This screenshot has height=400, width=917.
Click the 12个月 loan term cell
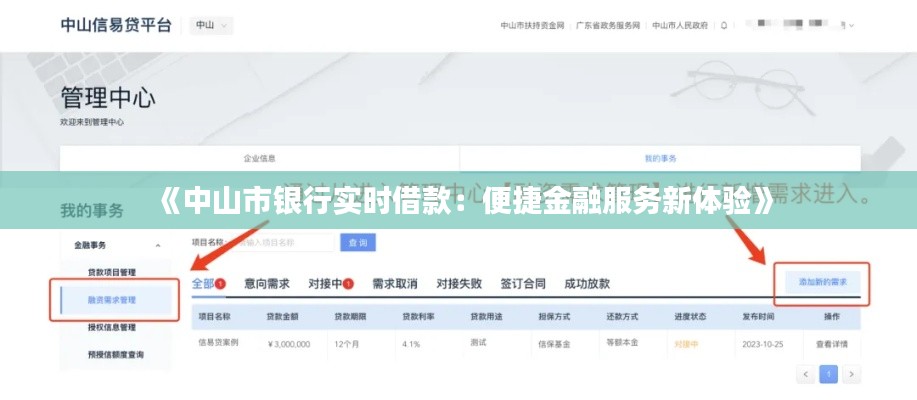(x=346, y=344)
